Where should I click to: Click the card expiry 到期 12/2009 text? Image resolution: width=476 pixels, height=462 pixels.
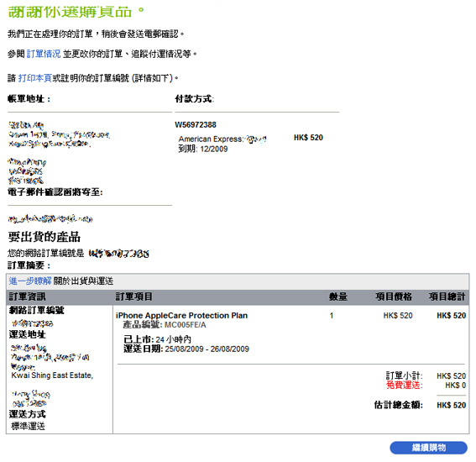point(203,149)
